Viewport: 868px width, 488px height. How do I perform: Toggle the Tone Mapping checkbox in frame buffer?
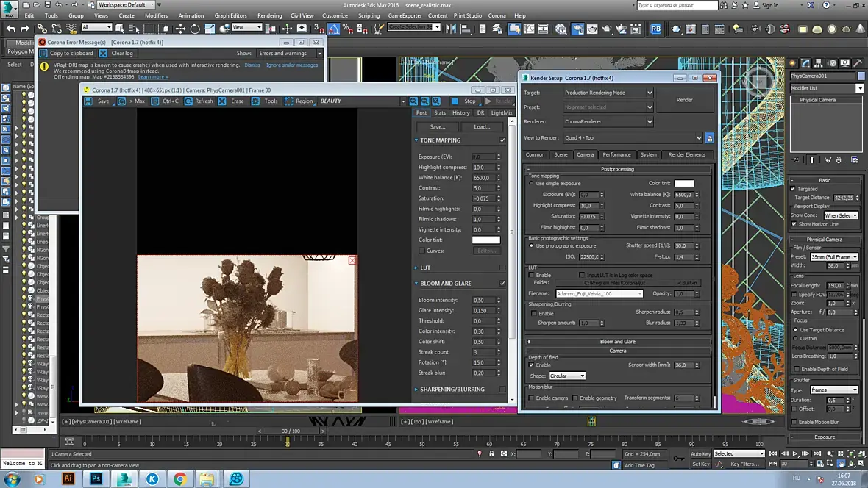(502, 140)
